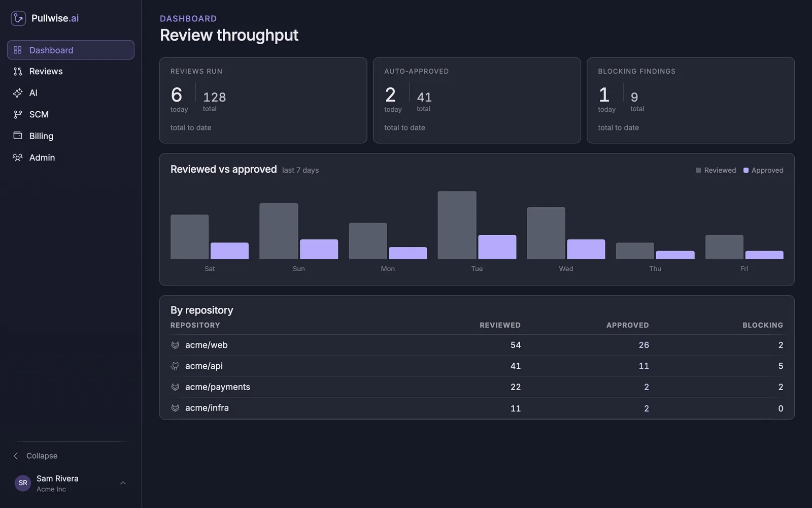Viewport: 812px width, 508px height.
Task: Click the Pullwise.ai logo icon
Action: point(18,18)
